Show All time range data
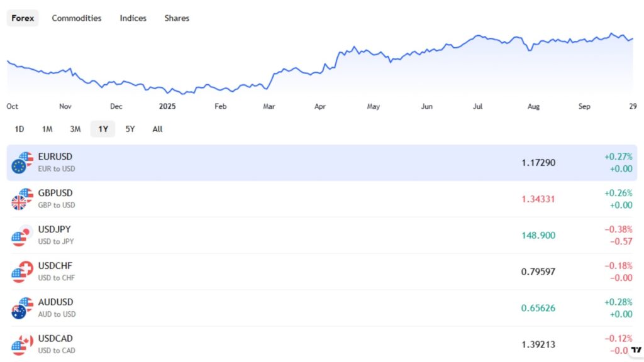The image size is (644, 362). (x=157, y=129)
